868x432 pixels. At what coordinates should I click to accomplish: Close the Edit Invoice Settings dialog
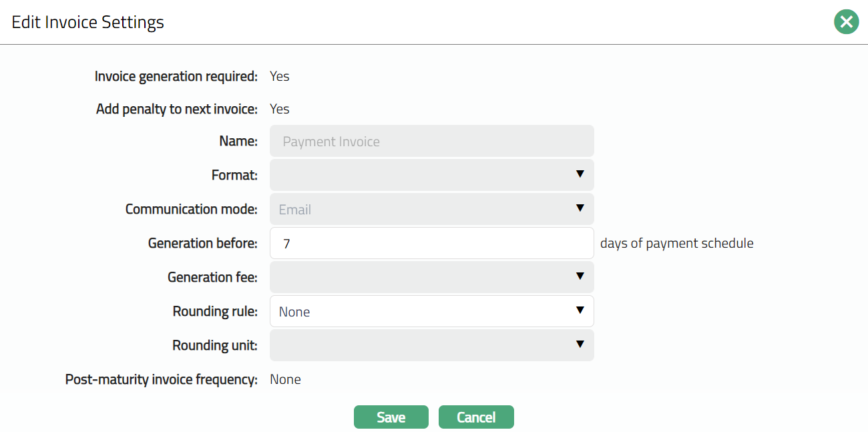(846, 22)
